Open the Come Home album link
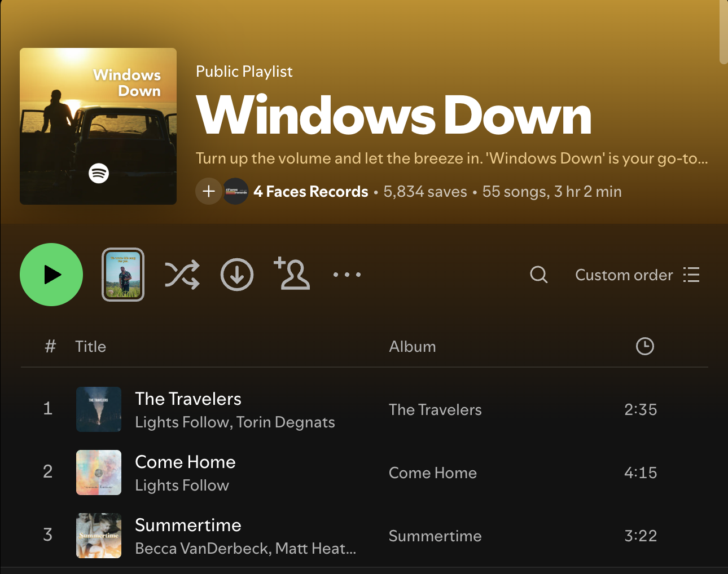 [x=433, y=473]
